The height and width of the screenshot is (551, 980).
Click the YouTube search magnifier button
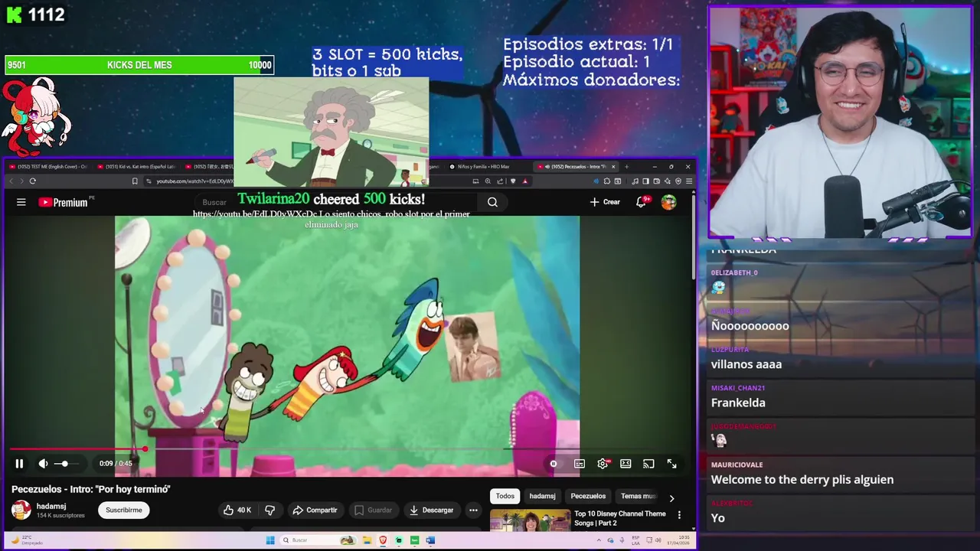492,202
